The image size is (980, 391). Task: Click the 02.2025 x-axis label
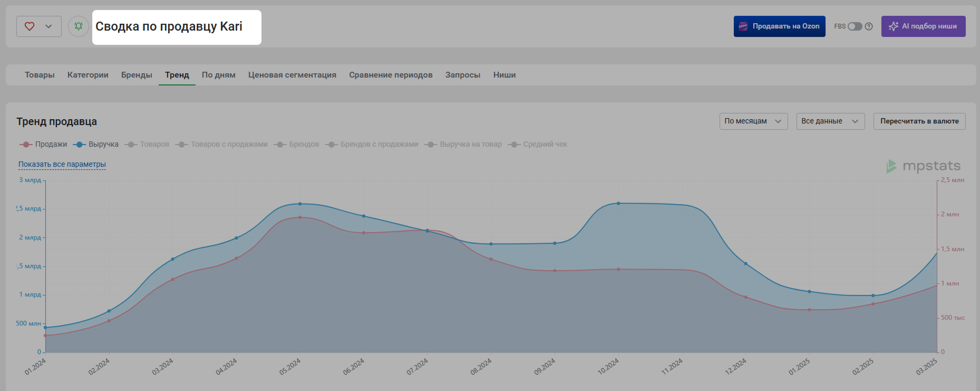click(862, 367)
